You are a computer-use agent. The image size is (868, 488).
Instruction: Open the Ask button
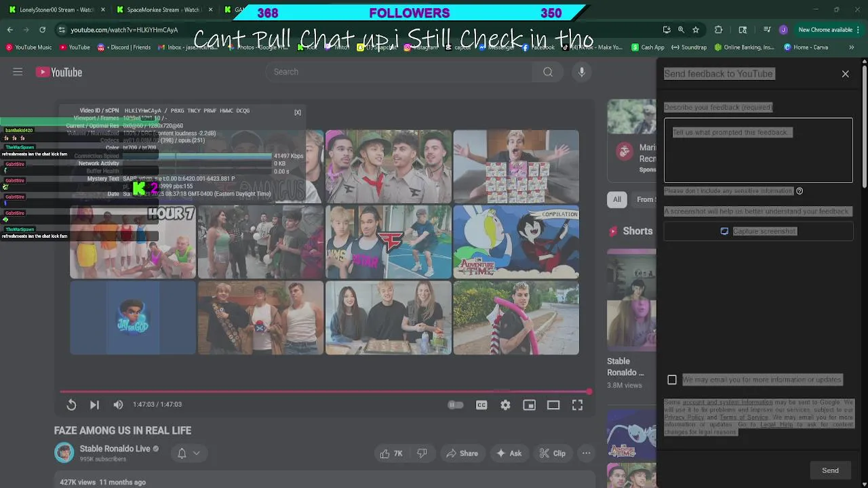509,453
